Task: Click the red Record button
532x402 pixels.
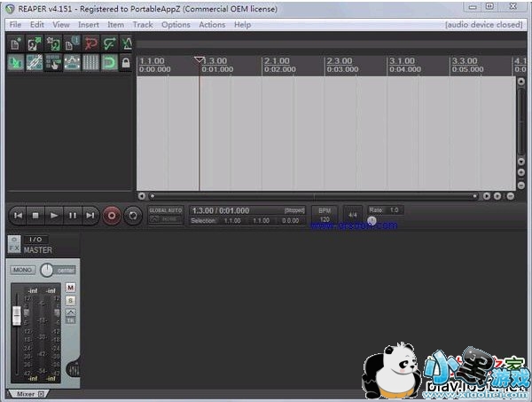Action: pos(112,216)
